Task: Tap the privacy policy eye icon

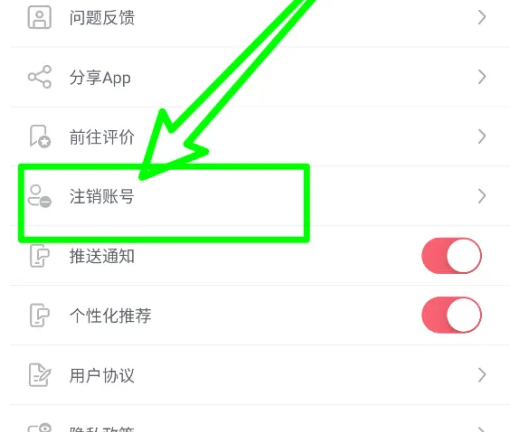Action: click(40, 428)
